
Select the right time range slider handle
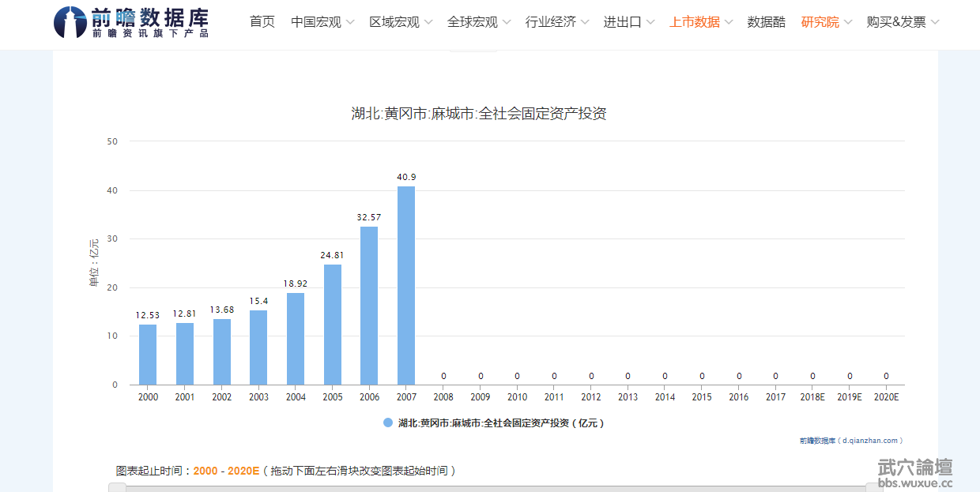(x=874, y=488)
